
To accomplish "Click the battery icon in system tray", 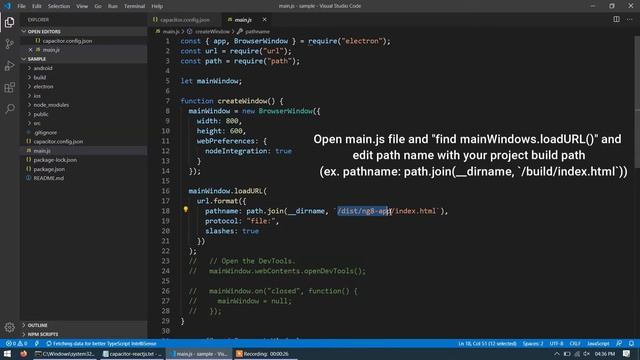I will coord(567,354).
